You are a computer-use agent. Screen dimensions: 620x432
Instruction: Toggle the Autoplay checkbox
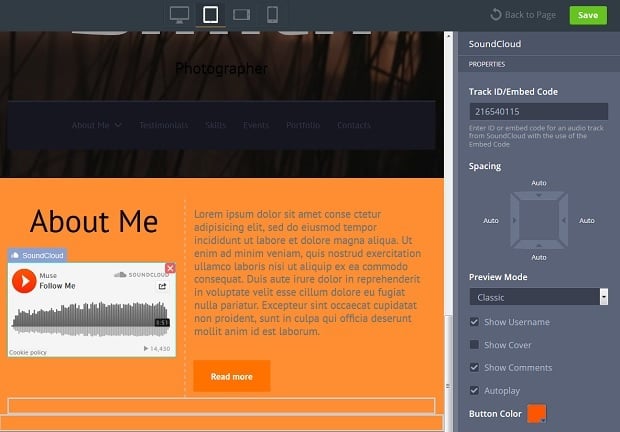[x=475, y=390]
